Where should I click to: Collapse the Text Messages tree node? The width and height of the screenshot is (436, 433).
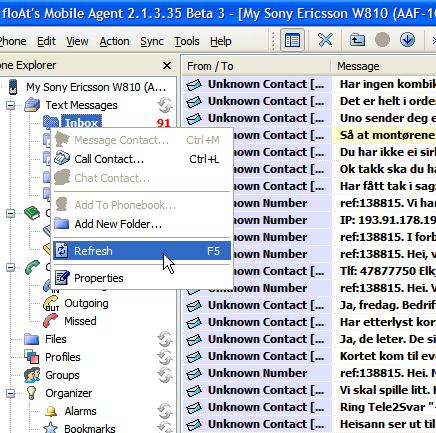pos(11,105)
